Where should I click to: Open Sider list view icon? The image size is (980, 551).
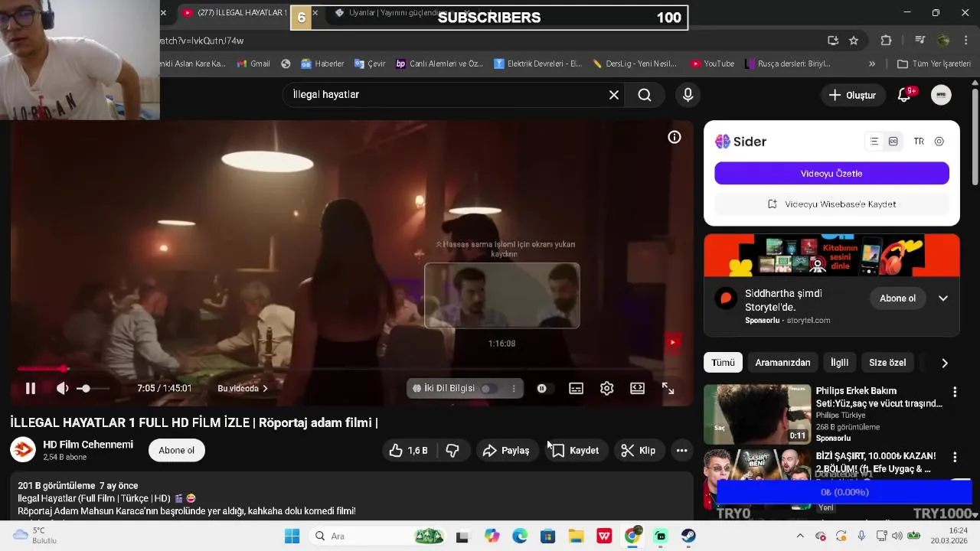pyautogui.click(x=874, y=142)
